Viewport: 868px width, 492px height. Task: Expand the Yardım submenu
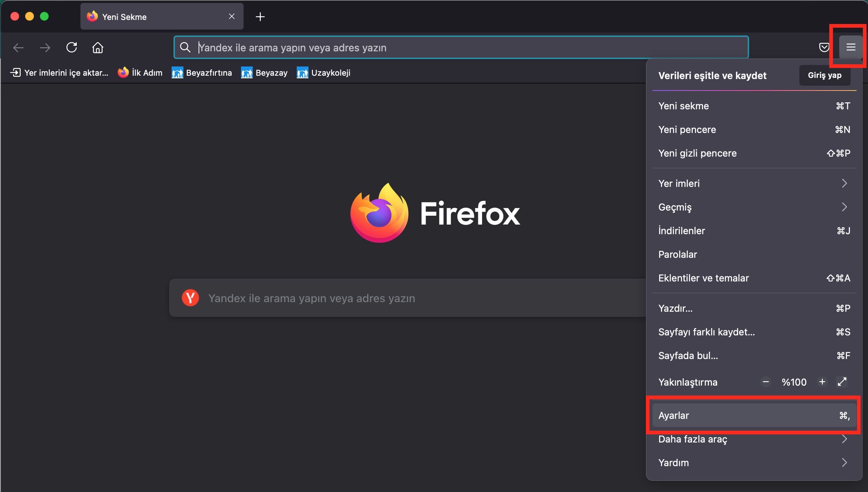(754, 463)
